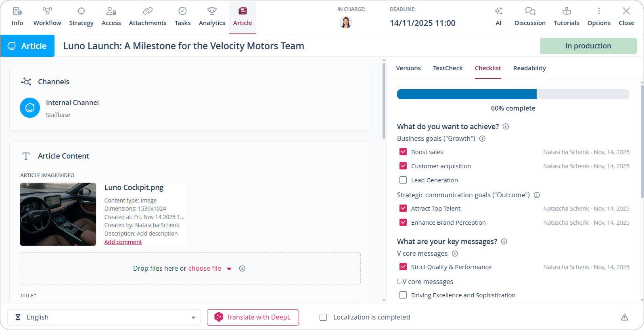Open the In production status dropdown
Viewport: 644px width, 330px height.
[588, 46]
